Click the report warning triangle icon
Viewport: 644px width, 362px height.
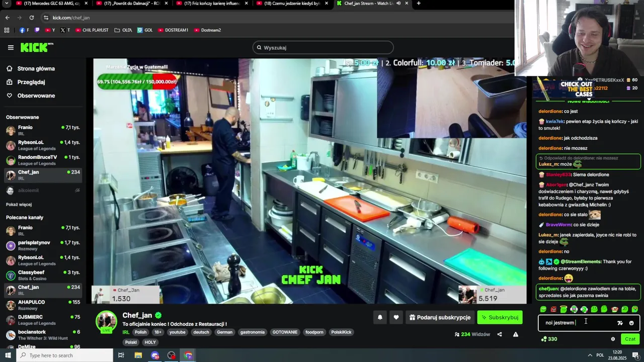515,334
